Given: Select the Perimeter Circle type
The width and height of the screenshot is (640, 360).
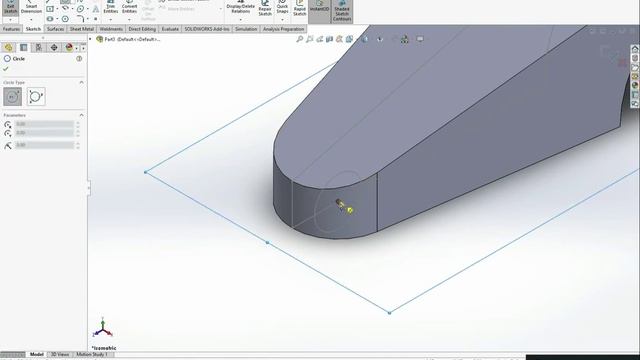Looking at the screenshot, I should (x=36, y=97).
